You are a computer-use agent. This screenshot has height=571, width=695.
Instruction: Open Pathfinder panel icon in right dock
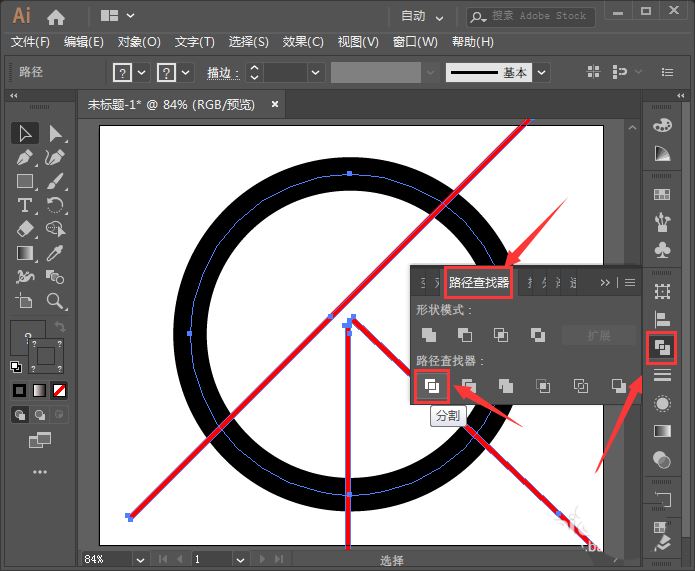pyautogui.click(x=661, y=348)
